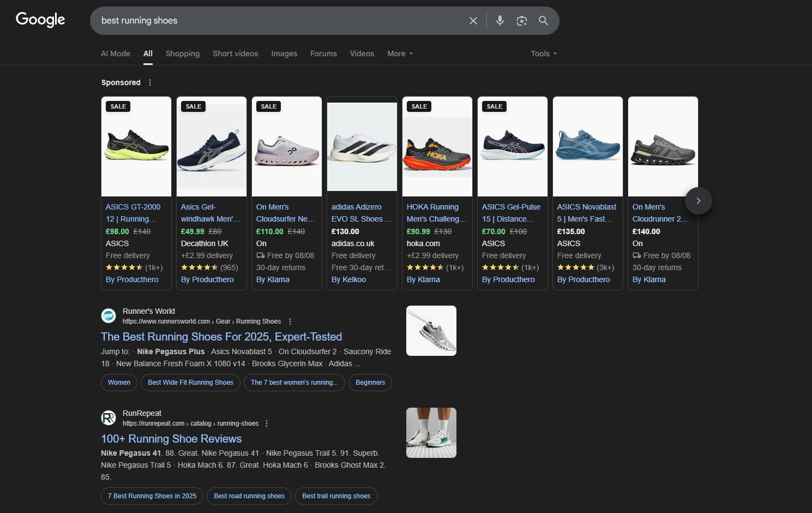Image resolution: width=812 pixels, height=513 pixels.
Task: Click the £140.00 Cloudrunner price
Action: click(x=646, y=231)
